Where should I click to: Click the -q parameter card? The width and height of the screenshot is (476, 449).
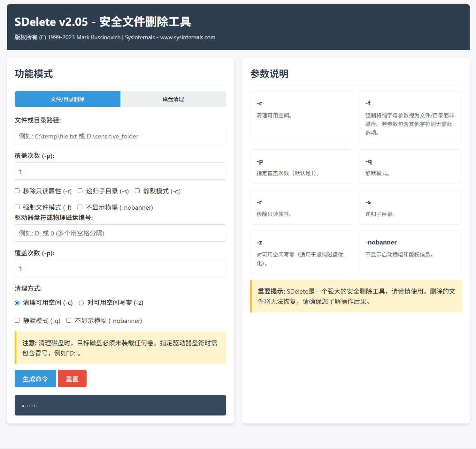coord(411,167)
